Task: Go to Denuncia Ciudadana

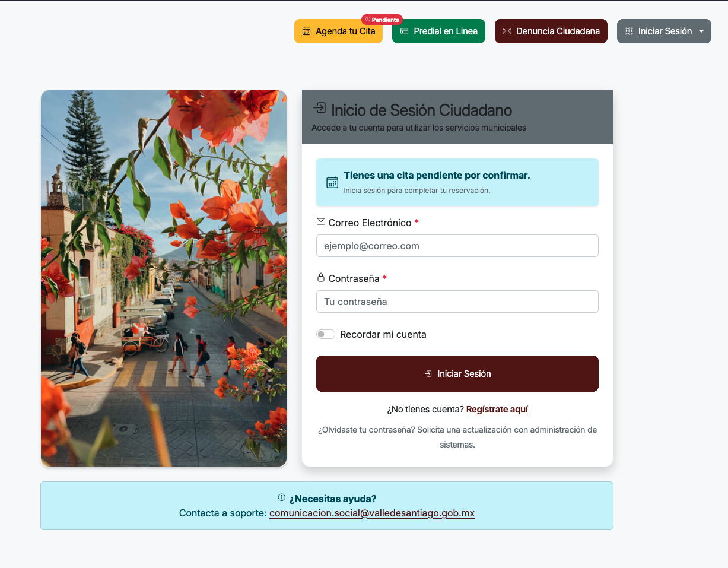Action: [551, 31]
